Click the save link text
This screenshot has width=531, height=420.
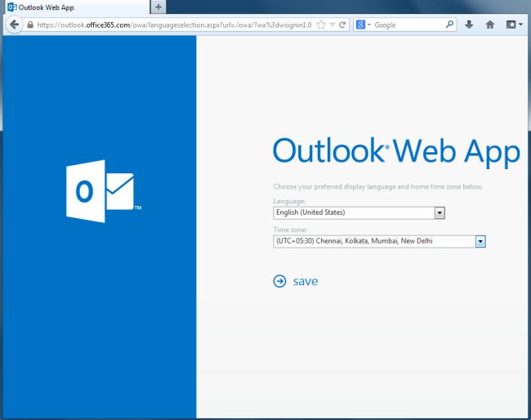click(x=306, y=281)
